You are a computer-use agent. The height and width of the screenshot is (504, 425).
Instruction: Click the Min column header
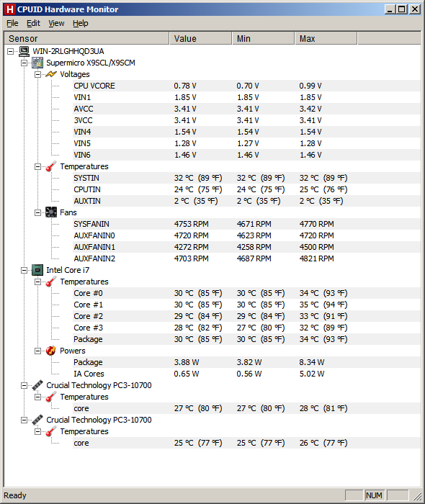263,39
